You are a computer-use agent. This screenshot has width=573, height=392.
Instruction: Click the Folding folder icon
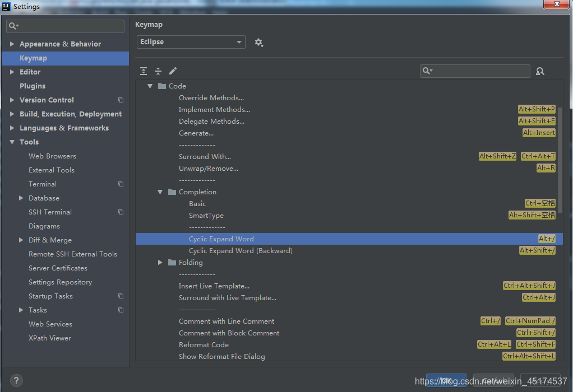(172, 263)
